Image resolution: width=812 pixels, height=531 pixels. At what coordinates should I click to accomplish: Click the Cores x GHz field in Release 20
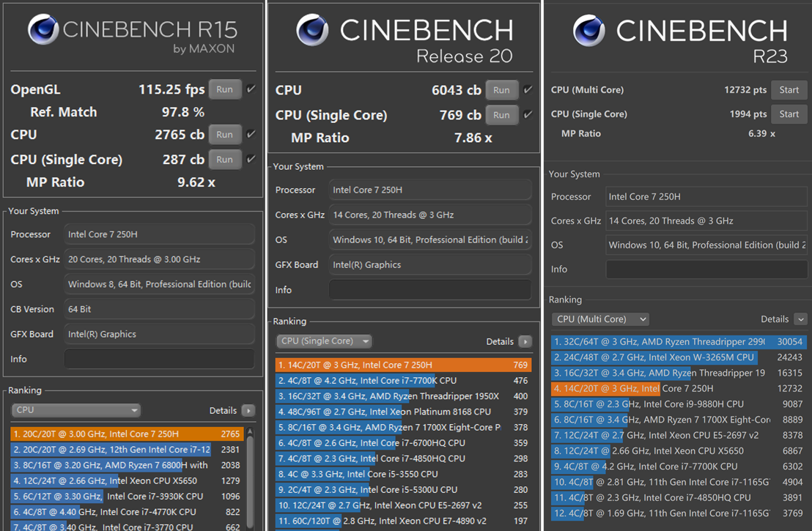point(430,215)
